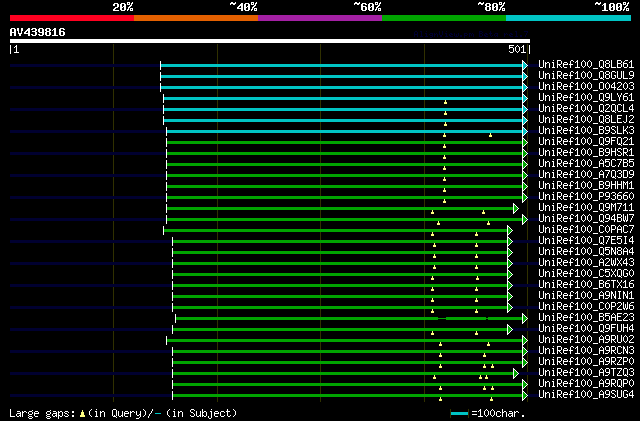This screenshot has height=421, width=640.
Task: Click the arrowhead ending the Q7E5I4 alignment bar
Action: [x=510, y=242]
